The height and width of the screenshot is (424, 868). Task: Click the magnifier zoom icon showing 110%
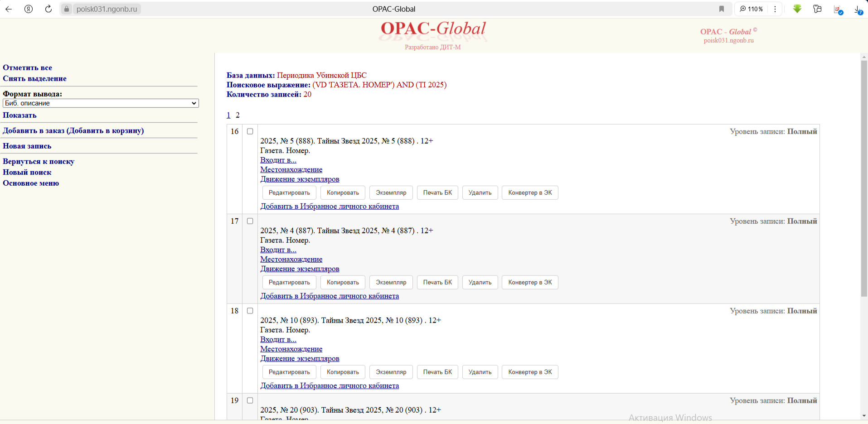coord(743,9)
